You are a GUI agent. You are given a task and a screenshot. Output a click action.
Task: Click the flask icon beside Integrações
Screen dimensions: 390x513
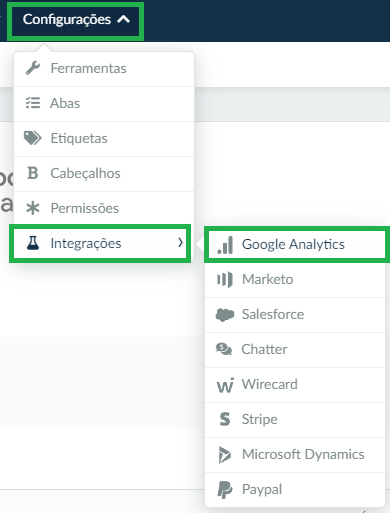point(33,243)
